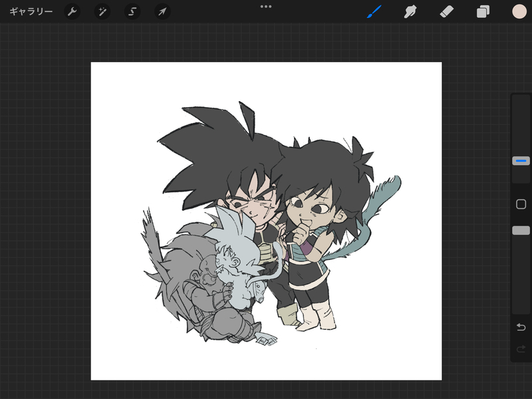The width and height of the screenshot is (532, 399).
Task: Tap the square modify button in sidebar
Action: point(521,204)
